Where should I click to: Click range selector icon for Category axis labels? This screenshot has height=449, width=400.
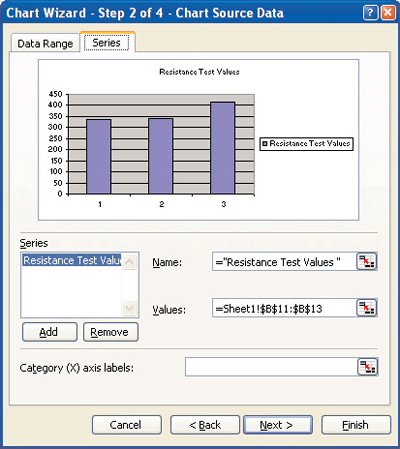coord(367,367)
